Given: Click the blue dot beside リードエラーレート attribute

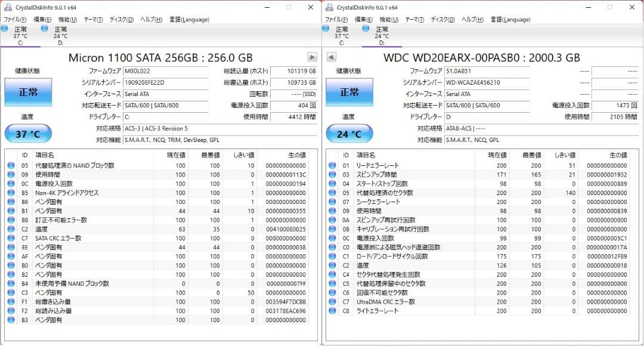Looking at the screenshot, I should pyautogui.click(x=332, y=165).
